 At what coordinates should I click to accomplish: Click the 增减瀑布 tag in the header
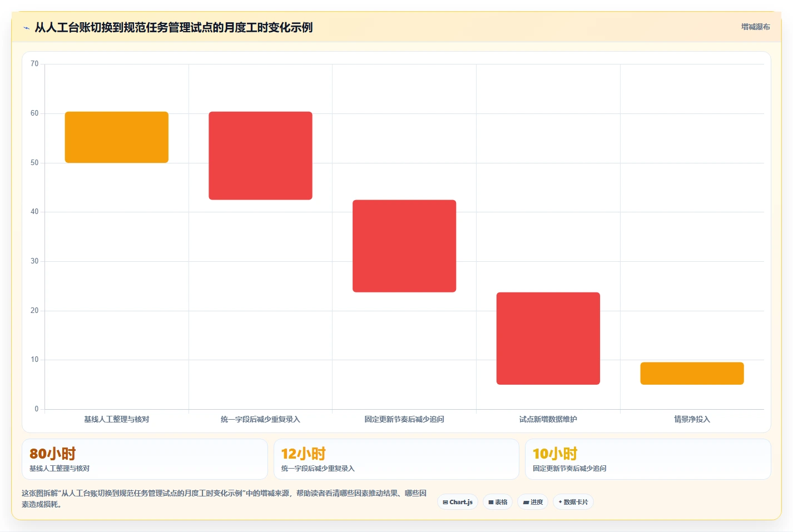tap(755, 27)
